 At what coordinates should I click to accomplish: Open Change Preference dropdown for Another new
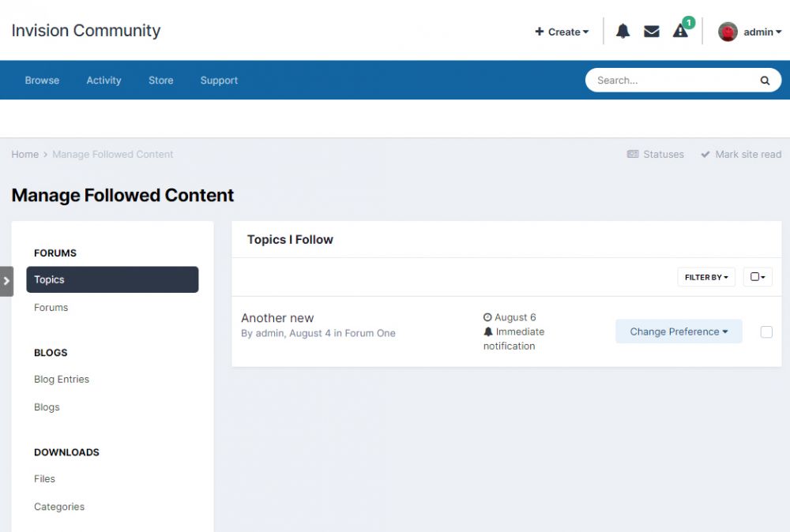(679, 332)
